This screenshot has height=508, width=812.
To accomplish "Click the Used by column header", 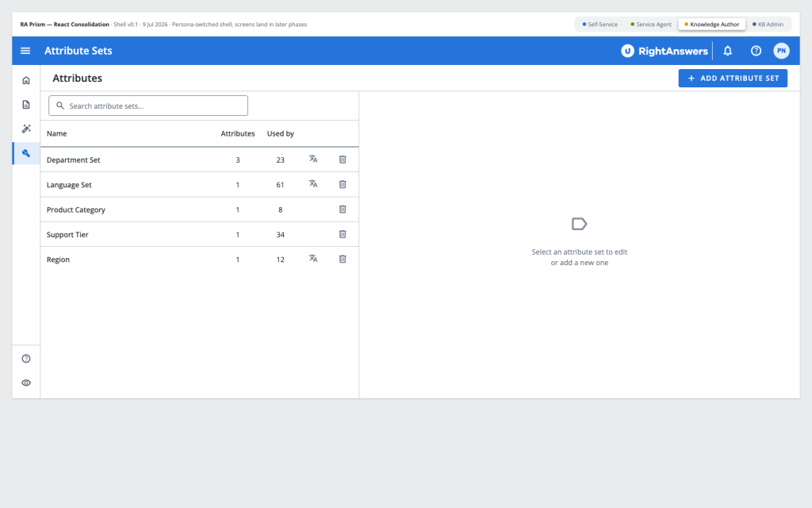I will (280, 133).
